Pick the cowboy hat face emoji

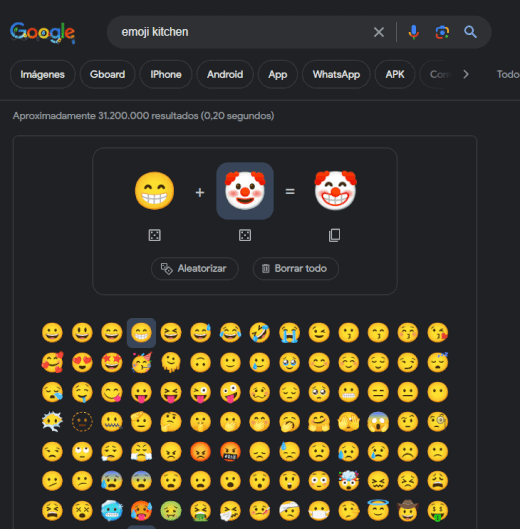[x=408, y=510]
